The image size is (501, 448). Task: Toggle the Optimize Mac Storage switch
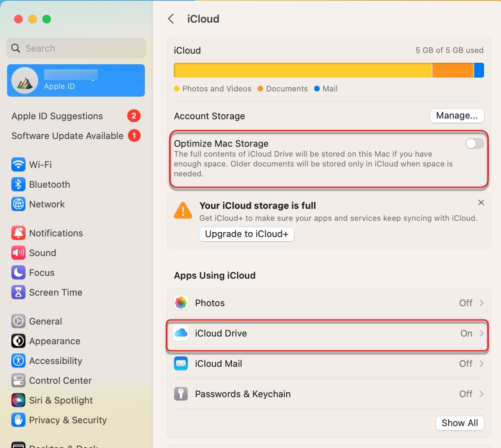coord(475,143)
